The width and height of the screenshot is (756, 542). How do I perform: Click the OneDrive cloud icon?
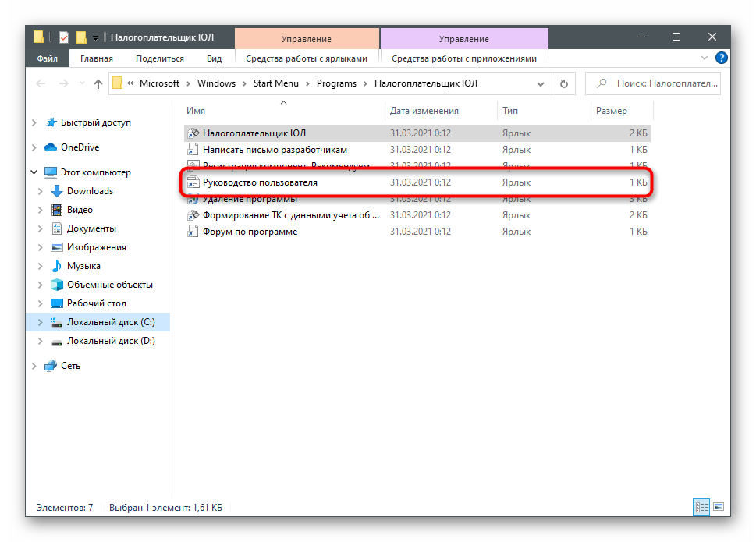pos(51,147)
